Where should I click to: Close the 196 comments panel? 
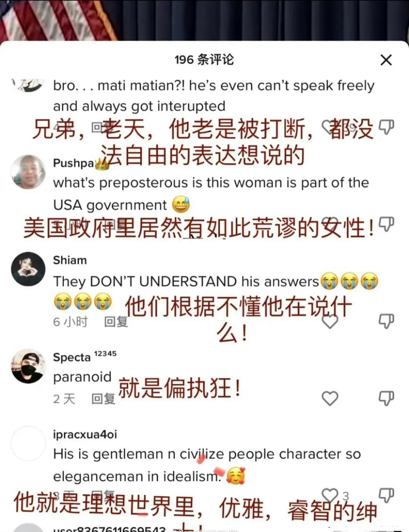point(386,60)
